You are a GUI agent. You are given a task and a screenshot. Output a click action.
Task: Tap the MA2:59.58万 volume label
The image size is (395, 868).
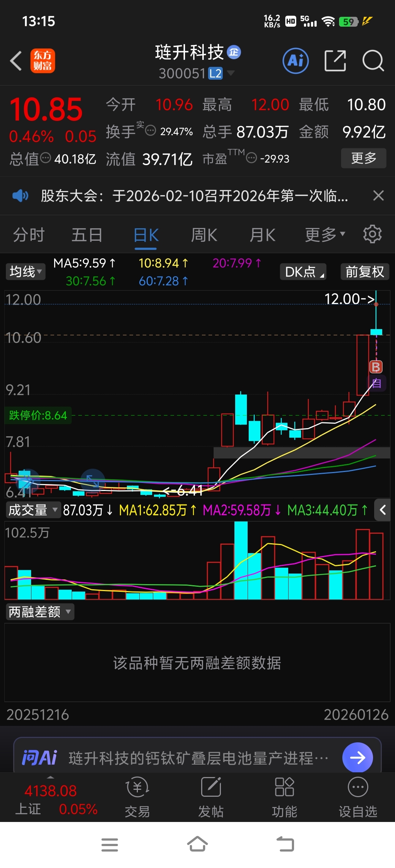click(x=242, y=510)
